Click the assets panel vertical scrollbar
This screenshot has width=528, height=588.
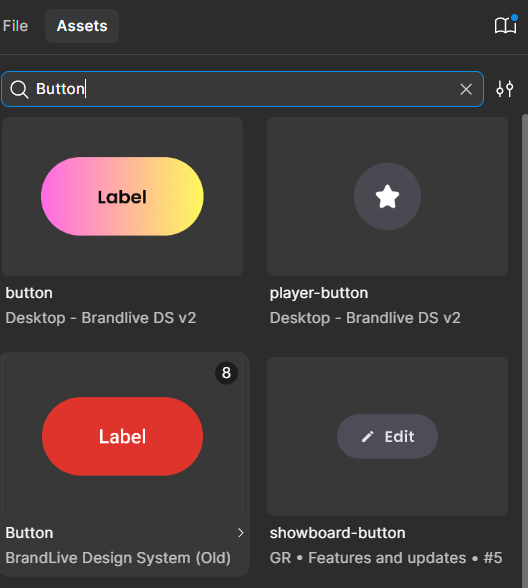[x=525, y=351]
